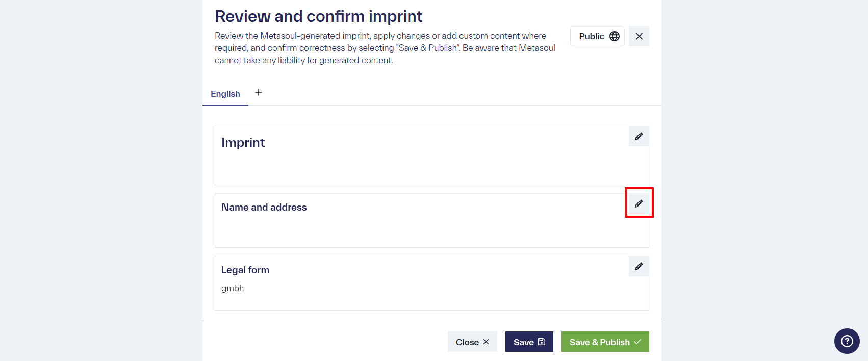The height and width of the screenshot is (361, 868).
Task: Edit the Name and address section
Action: coord(639,202)
